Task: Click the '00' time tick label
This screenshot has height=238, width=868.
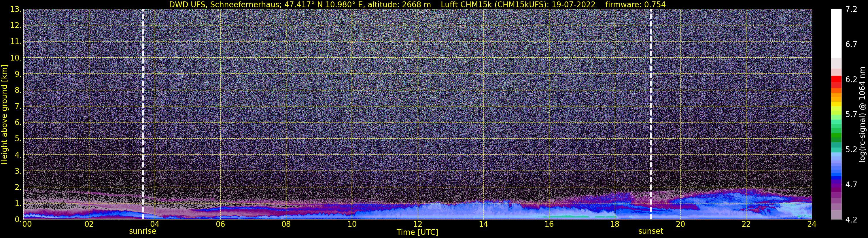Action: (27, 224)
